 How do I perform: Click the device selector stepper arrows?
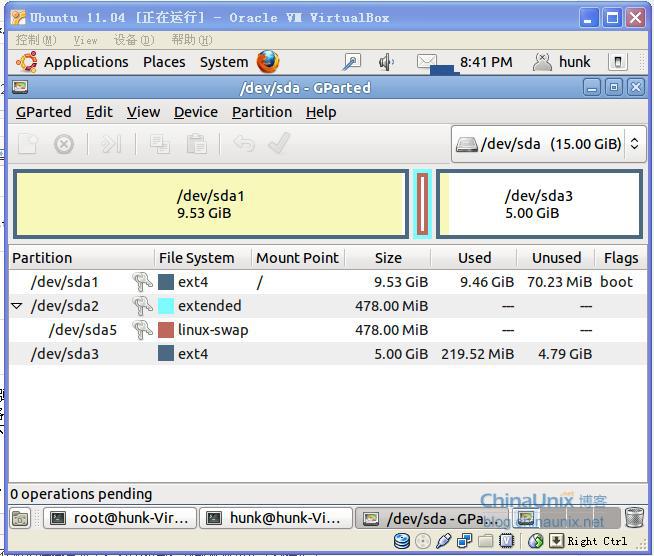(x=634, y=144)
